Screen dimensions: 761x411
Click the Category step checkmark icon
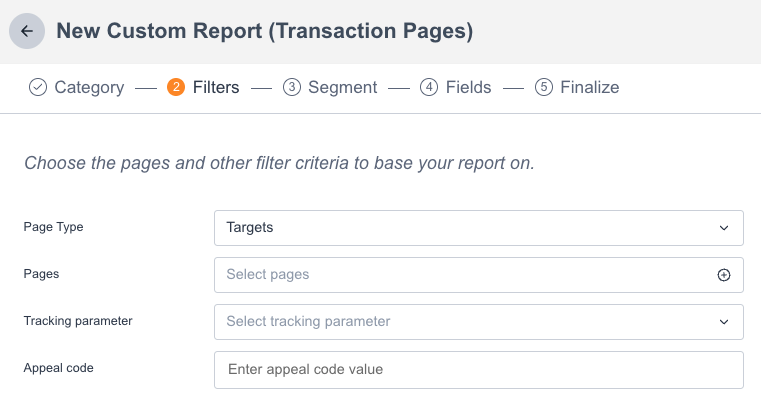tap(38, 87)
